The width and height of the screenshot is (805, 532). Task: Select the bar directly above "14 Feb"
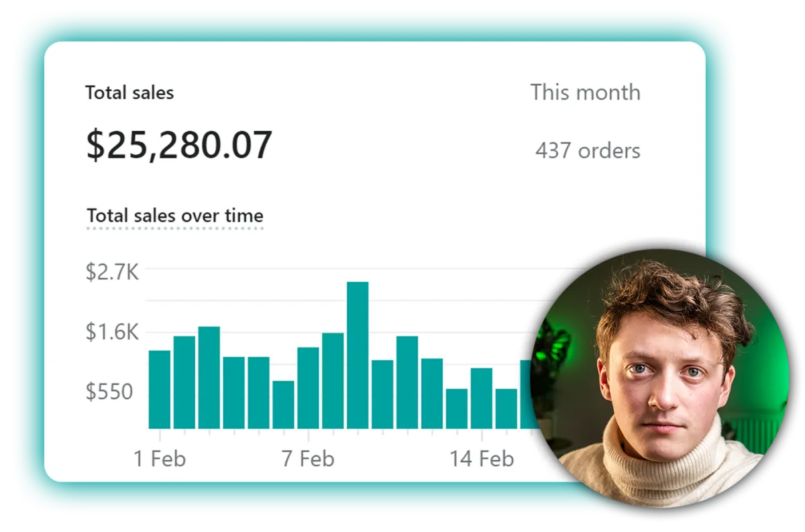click(x=481, y=398)
